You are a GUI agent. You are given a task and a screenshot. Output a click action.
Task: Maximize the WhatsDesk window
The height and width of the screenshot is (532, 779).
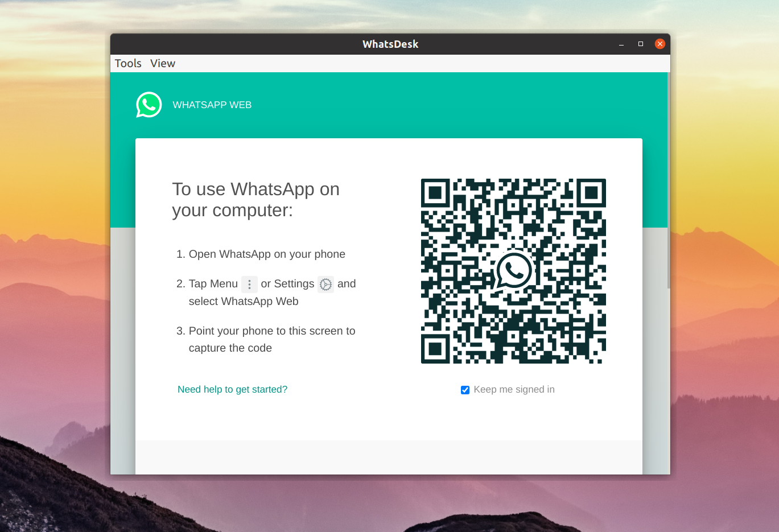pyautogui.click(x=641, y=44)
